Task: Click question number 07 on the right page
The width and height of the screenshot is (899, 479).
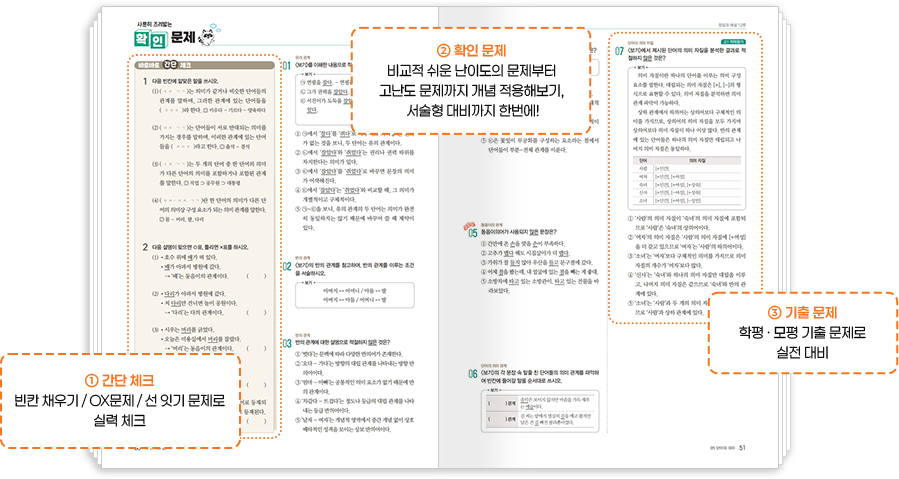Action: tap(619, 51)
